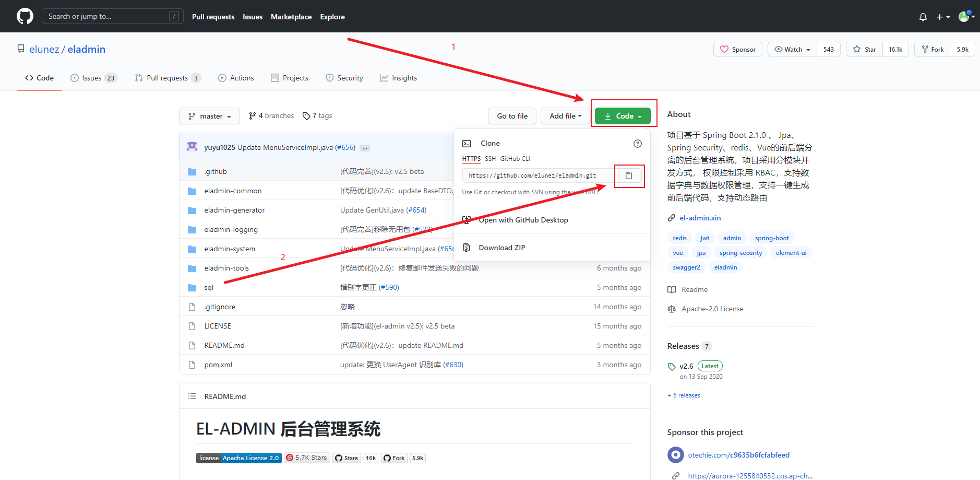
Task: Click the spring-boot topic tag
Action: pyautogui.click(x=772, y=238)
